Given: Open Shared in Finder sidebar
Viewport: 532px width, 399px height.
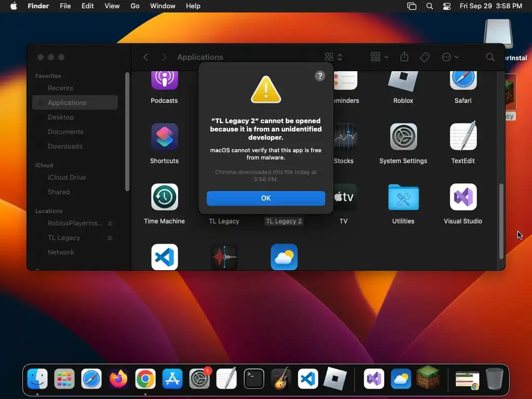Looking at the screenshot, I should pyautogui.click(x=75, y=192).
